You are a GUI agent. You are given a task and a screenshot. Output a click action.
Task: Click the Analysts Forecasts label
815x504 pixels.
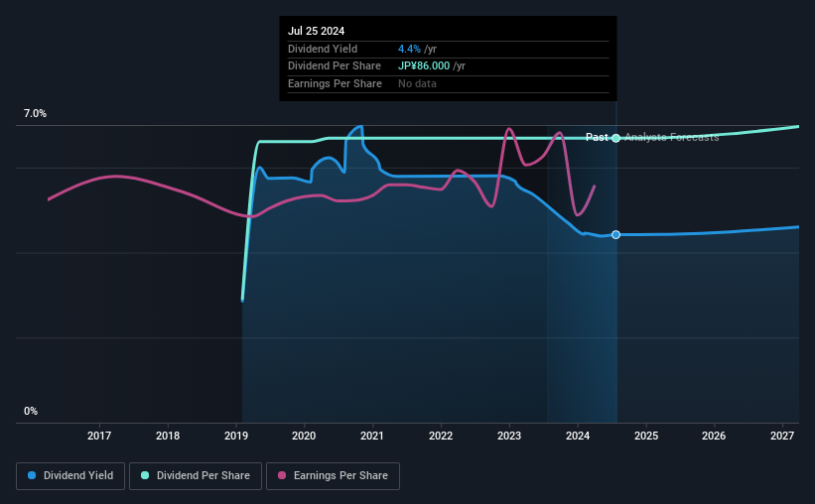671,137
